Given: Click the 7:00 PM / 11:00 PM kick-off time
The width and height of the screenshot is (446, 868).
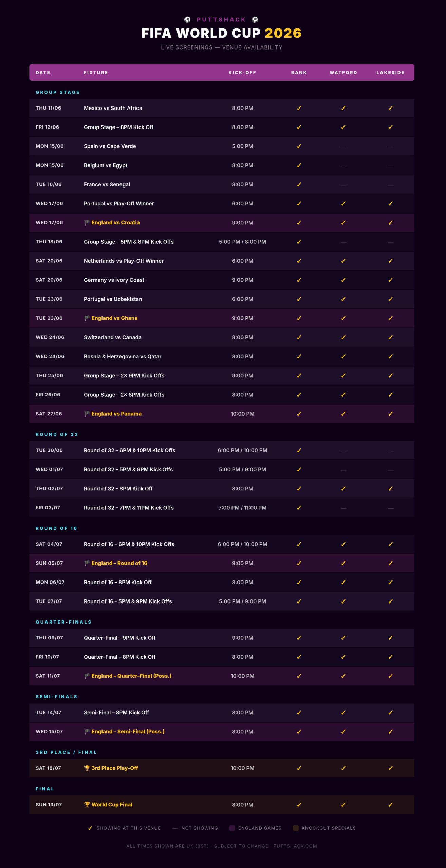Looking at the screenshot, I should pos(242,508).
